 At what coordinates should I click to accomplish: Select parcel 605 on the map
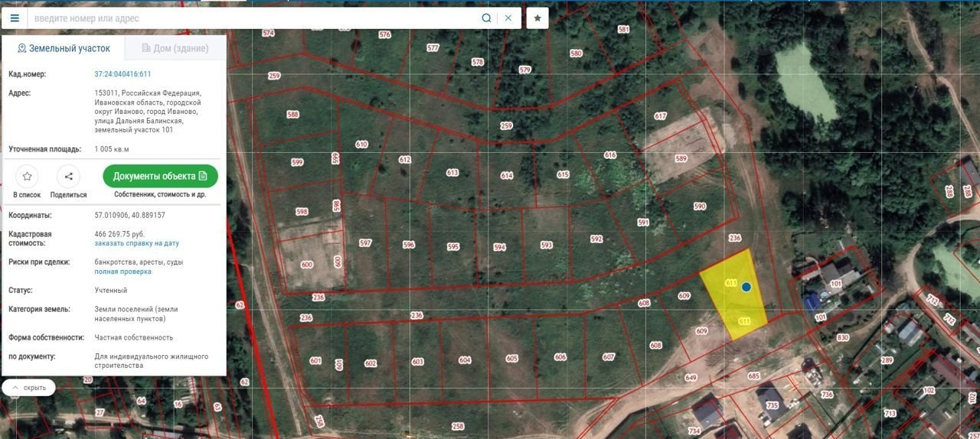click(511, 359)
